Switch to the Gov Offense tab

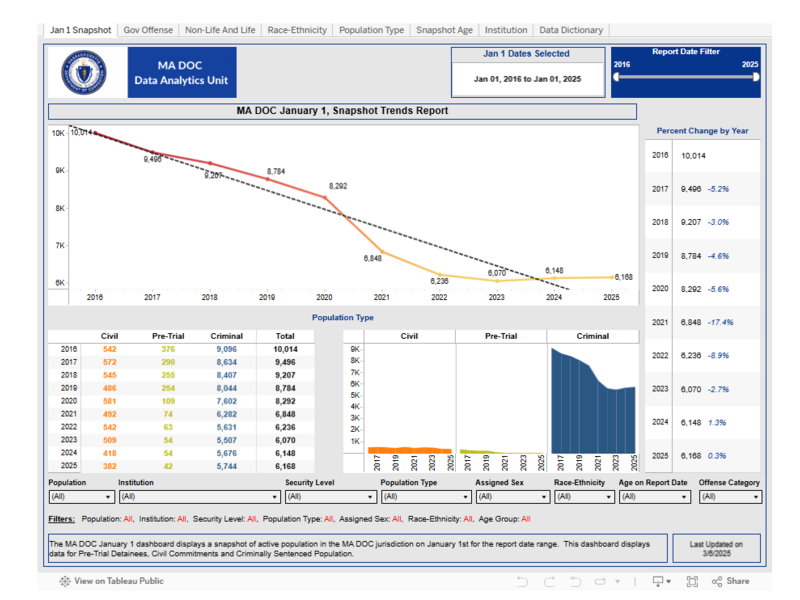[148, 30]
